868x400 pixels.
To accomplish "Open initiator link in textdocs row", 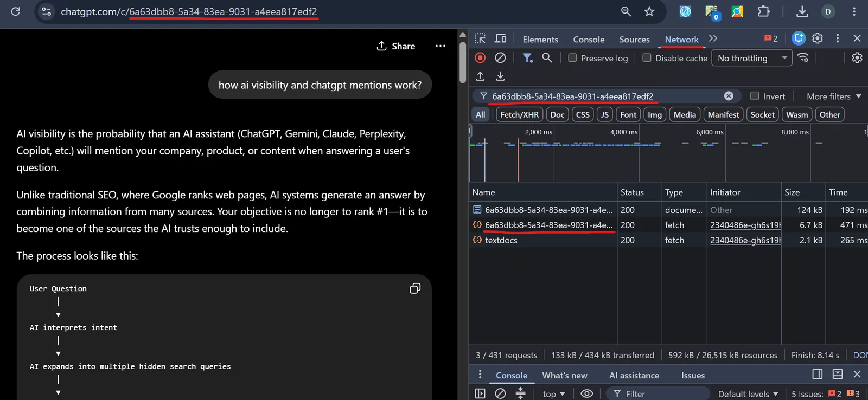I will click(745, 240).
